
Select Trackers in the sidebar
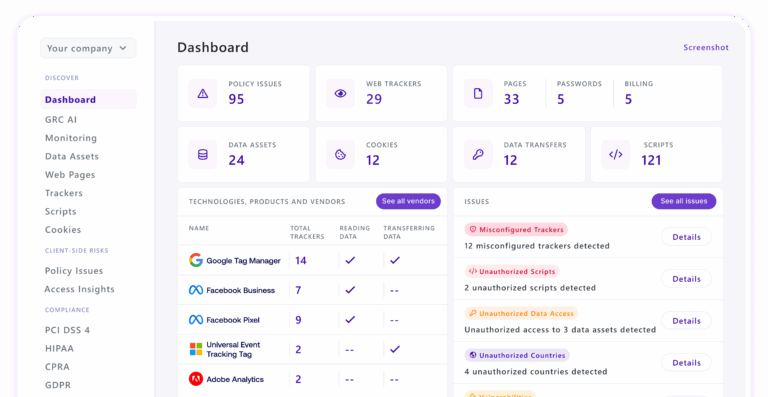(64, 193)
